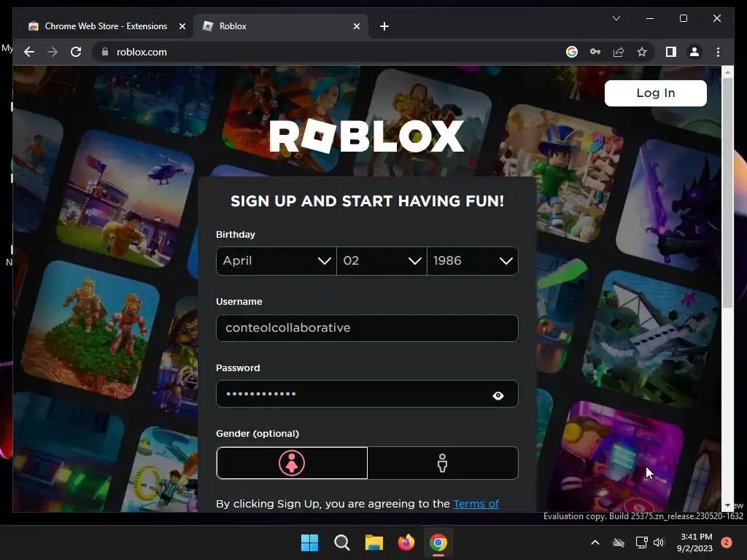The height and width of the screenshot is (560, 747).
Task: Click the Log In button
Action: click(x=656, y=93)
